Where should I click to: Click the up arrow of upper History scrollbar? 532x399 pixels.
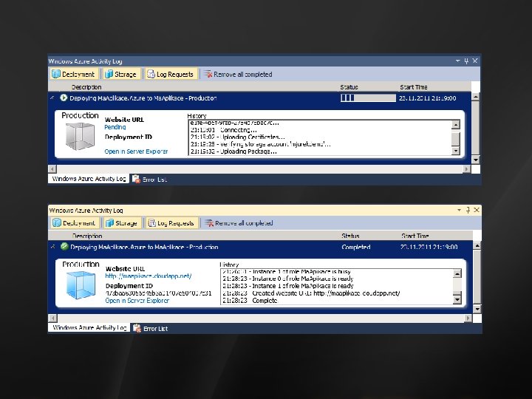[x=456, y=125]
